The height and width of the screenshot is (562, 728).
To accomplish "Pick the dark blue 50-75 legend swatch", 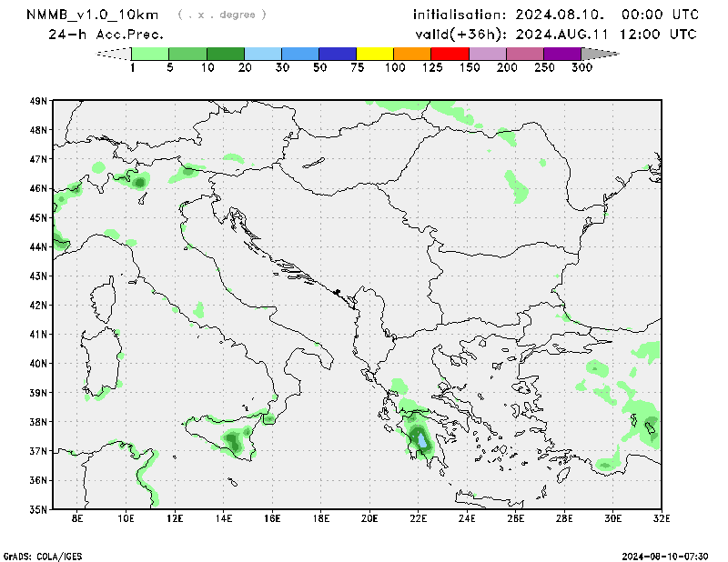I will click(x=338, y=55).
